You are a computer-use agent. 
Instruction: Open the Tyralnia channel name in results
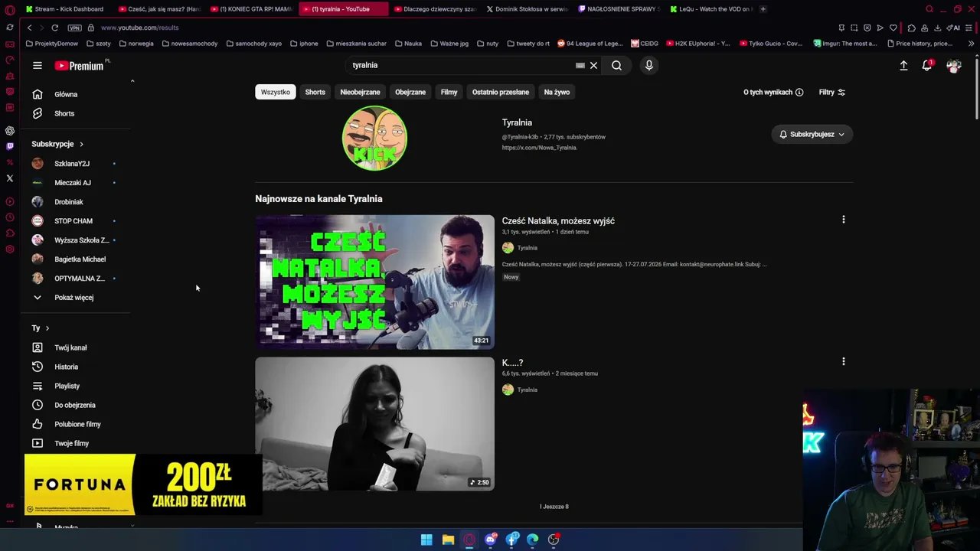tap(517, 122)
